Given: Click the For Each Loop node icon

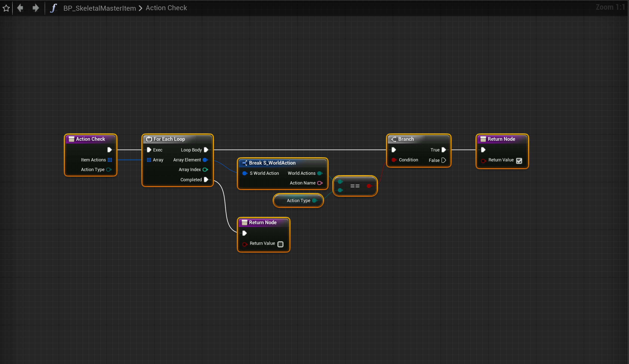Looking at the screenshot, I should point(149,139).
